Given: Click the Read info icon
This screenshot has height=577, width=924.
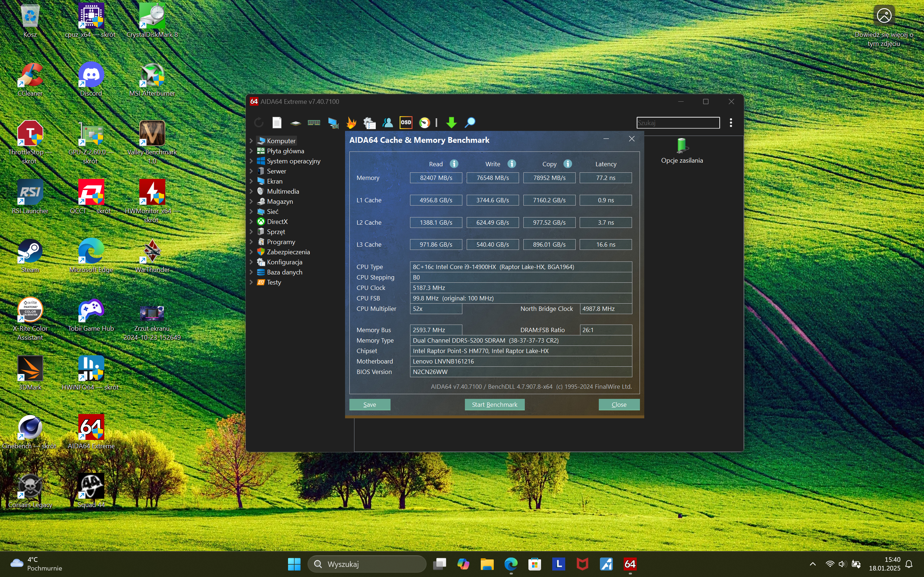Looking at the screenshot, I should (x=454, y=164).
